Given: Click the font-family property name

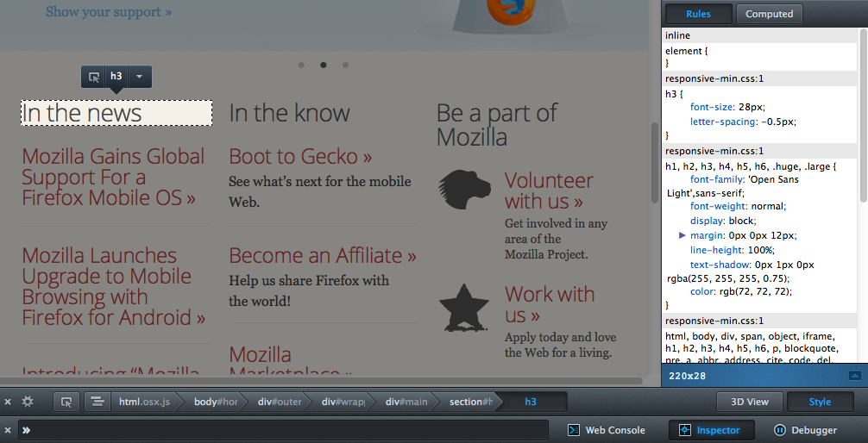Looking at the screenshot, I should [x=716, y=179].
